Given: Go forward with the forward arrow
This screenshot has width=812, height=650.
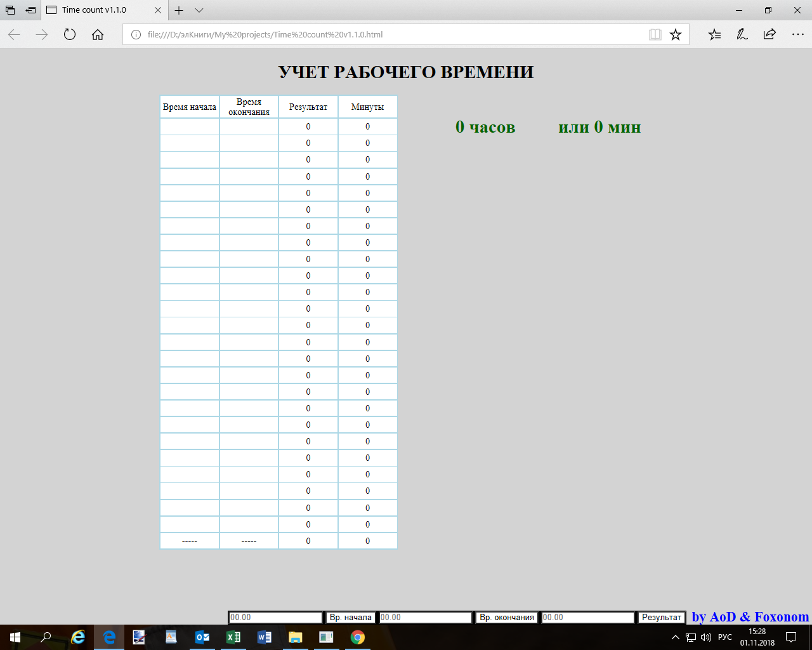Looking at the screenshot, I should click(x=42, y=35).
